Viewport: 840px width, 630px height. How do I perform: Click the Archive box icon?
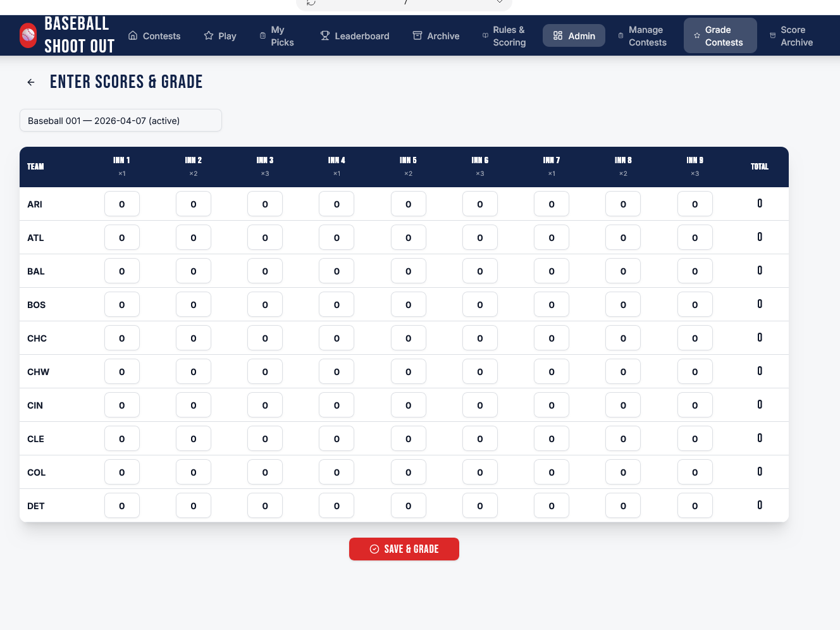417,35
